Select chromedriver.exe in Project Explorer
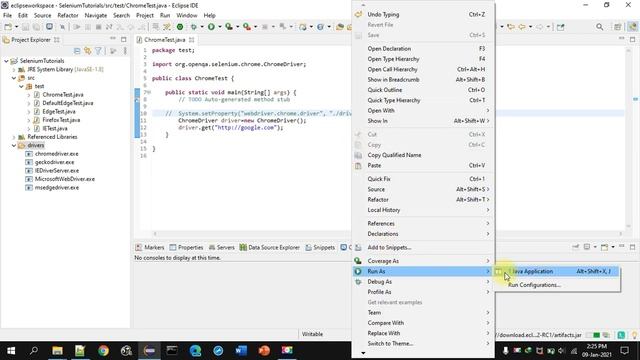 point(56,154)
